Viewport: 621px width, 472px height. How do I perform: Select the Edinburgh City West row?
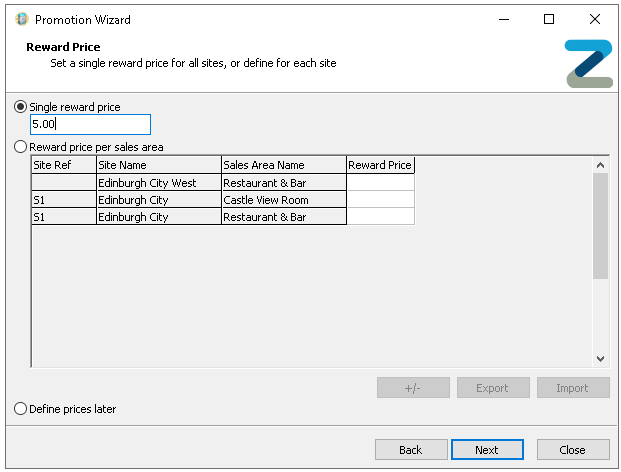point(158,183)
